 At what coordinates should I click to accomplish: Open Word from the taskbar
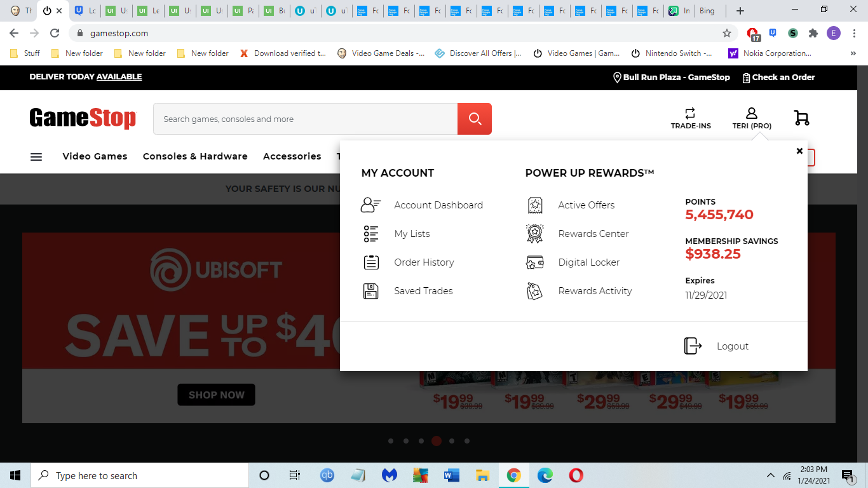click(x=452, y=475)
